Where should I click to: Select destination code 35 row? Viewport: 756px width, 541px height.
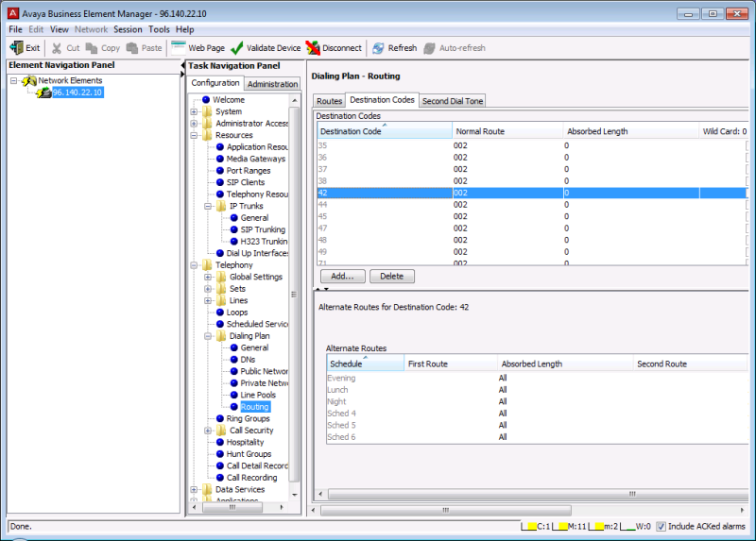[532, 145]
